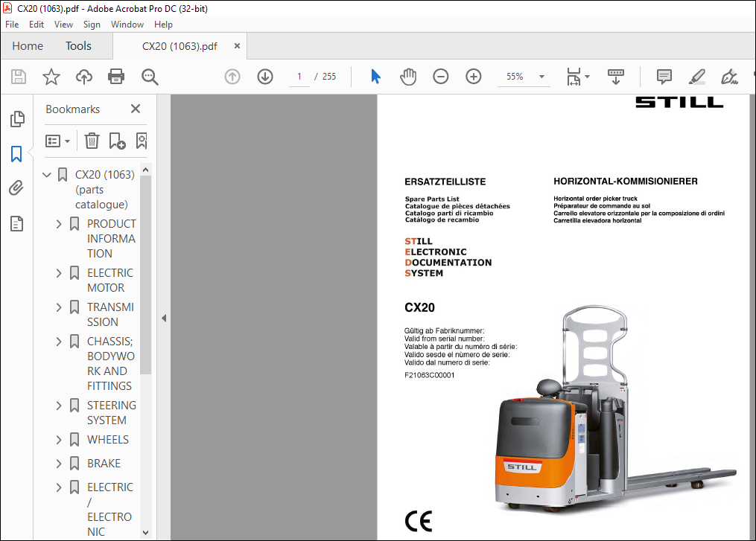The width and height of the screenshot is (756, 541).
Task: Open the Find text magnifier tool
Action: point(150,77)
